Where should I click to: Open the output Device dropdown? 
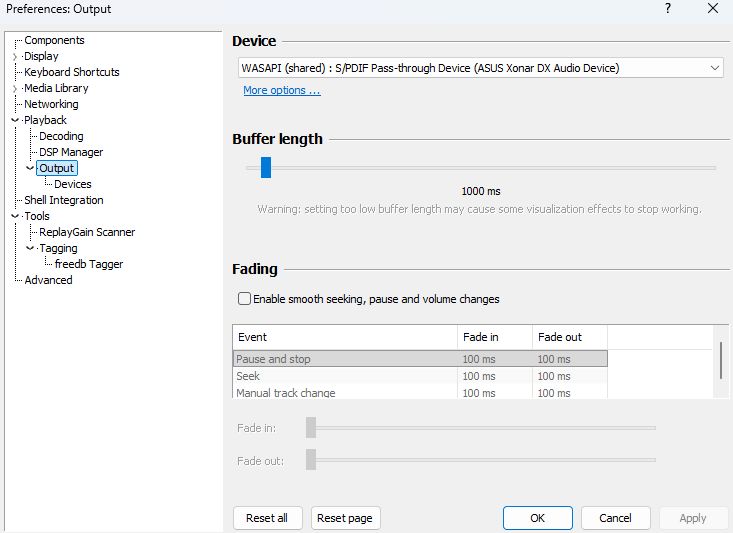click(x=481, y=68)
